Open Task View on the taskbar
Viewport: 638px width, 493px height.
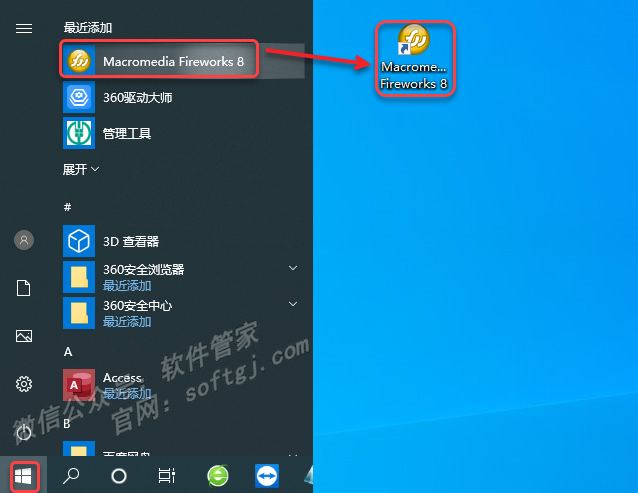click(x=167, y=476)
